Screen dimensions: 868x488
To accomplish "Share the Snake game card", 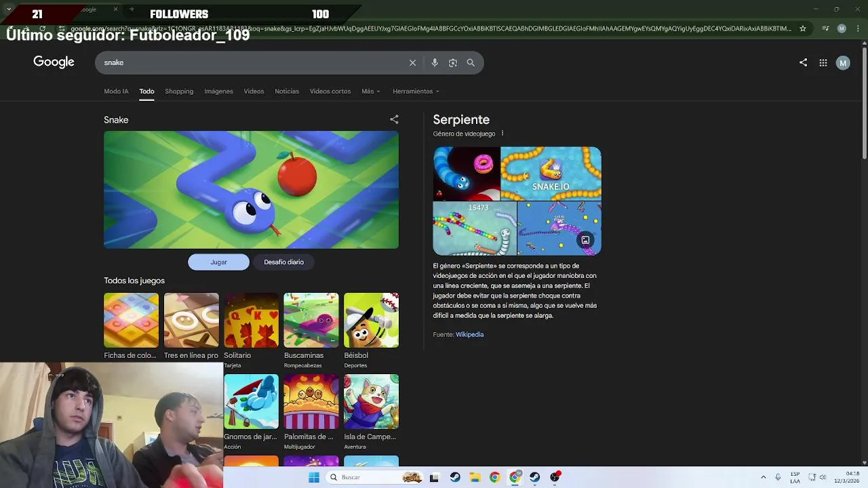I will pyautogui.click(x=394, y=119).
